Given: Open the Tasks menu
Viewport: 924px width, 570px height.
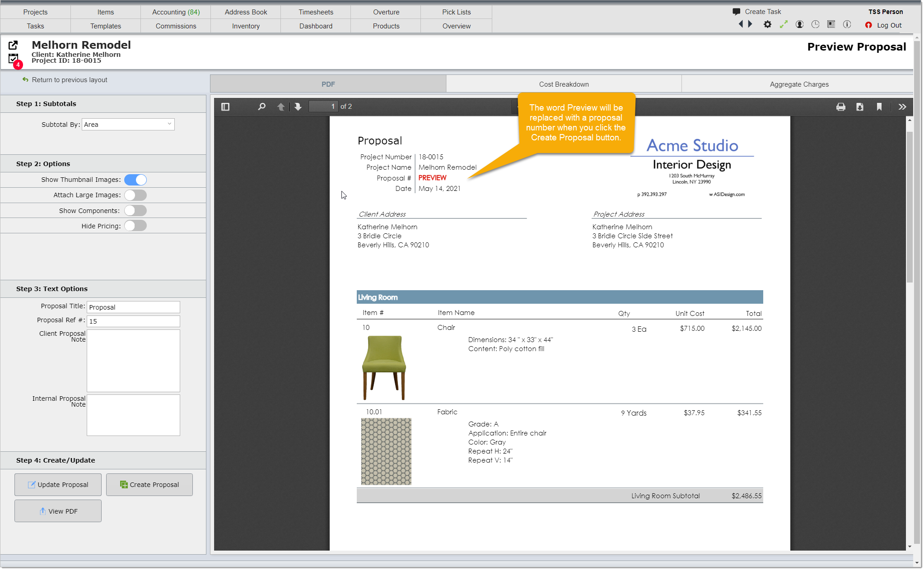Looking at the screenshot, I should pos(35,26).
